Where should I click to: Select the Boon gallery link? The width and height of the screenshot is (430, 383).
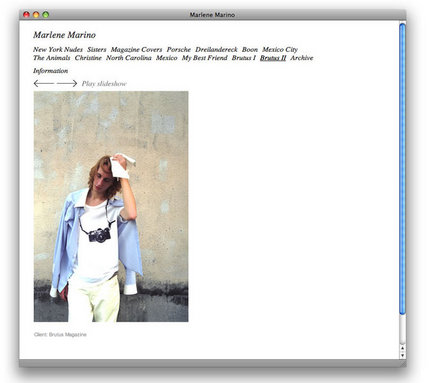tap(250, 49)
